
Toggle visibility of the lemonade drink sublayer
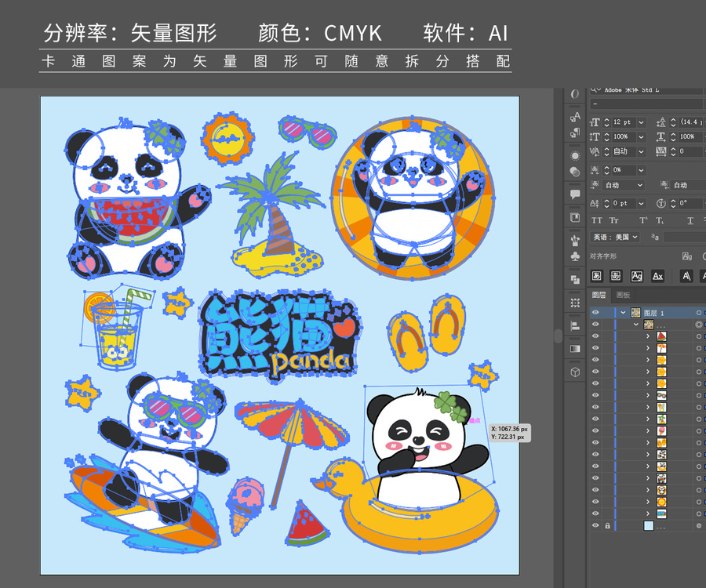pyautogui.click(x=595, y=407)
